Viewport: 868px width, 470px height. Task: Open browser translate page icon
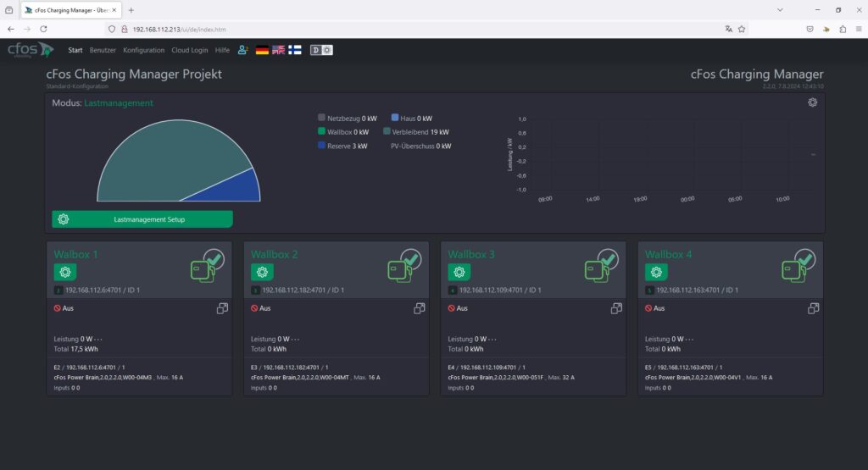pyautogui.click(x=728, y=30)
